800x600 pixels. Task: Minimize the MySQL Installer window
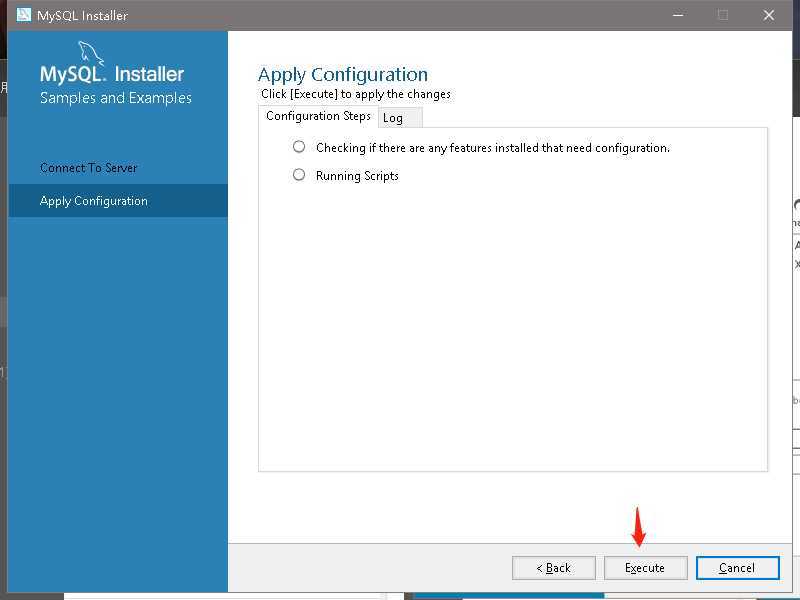[x=678, y=15]
